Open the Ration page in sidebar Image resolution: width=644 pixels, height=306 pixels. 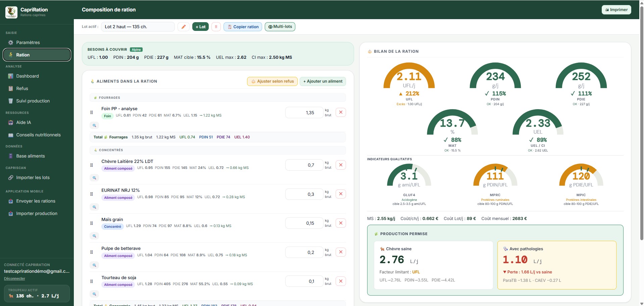coord(37,55)
